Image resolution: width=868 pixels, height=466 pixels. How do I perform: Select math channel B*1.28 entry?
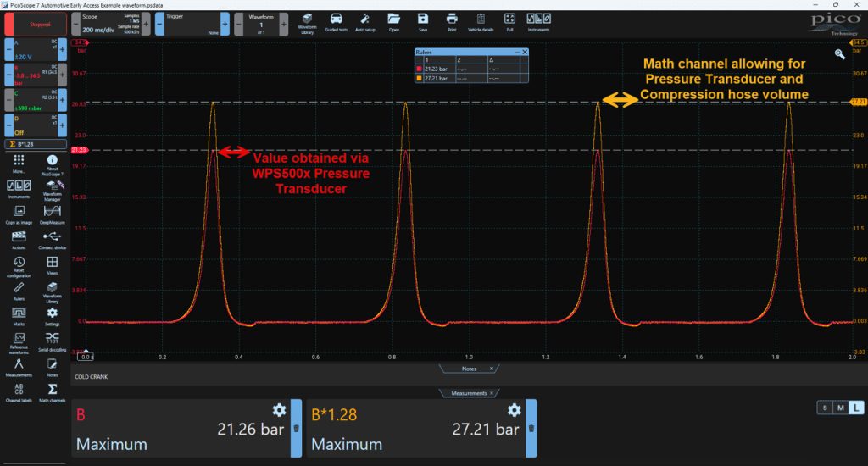click(36, 144)
